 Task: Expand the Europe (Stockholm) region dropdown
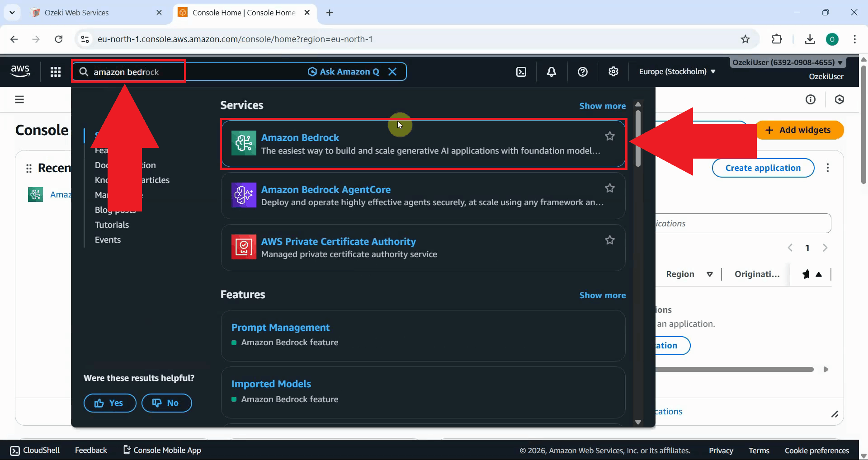click(677, 72)
